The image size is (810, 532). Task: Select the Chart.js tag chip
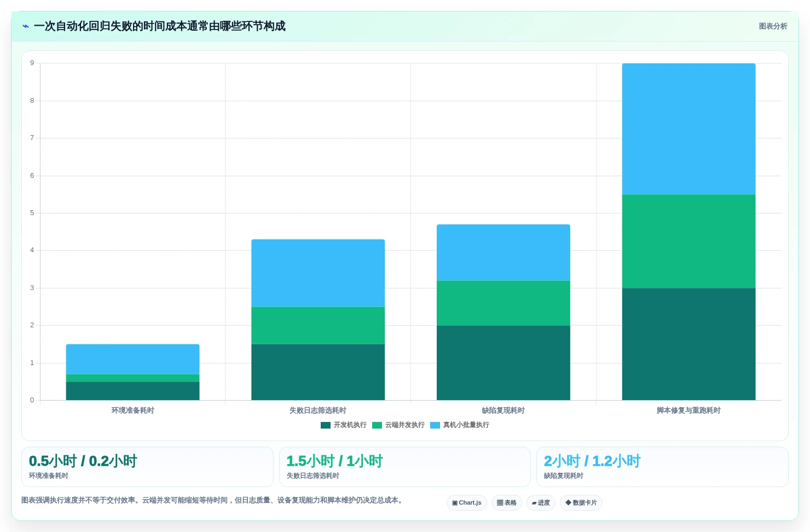(467, 502)
